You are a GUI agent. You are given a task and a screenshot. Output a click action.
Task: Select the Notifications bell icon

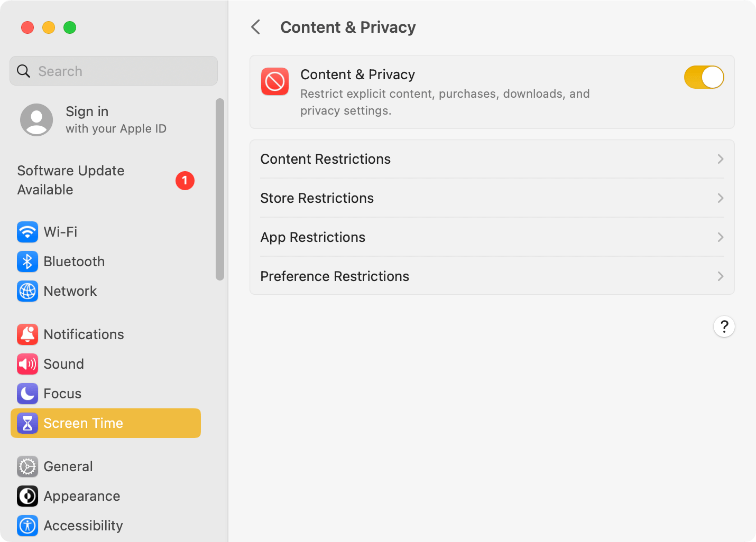coord(27,334)
